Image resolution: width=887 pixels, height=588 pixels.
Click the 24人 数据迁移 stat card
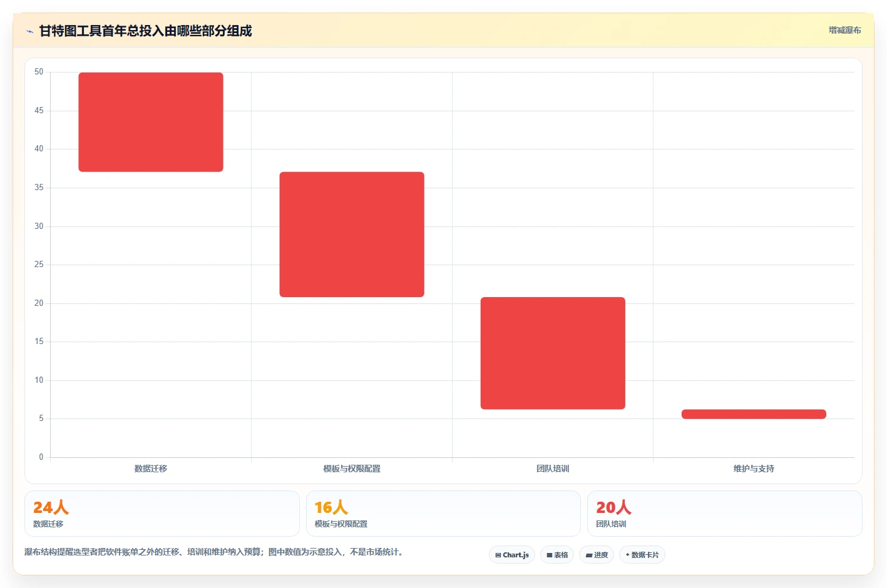162,514
